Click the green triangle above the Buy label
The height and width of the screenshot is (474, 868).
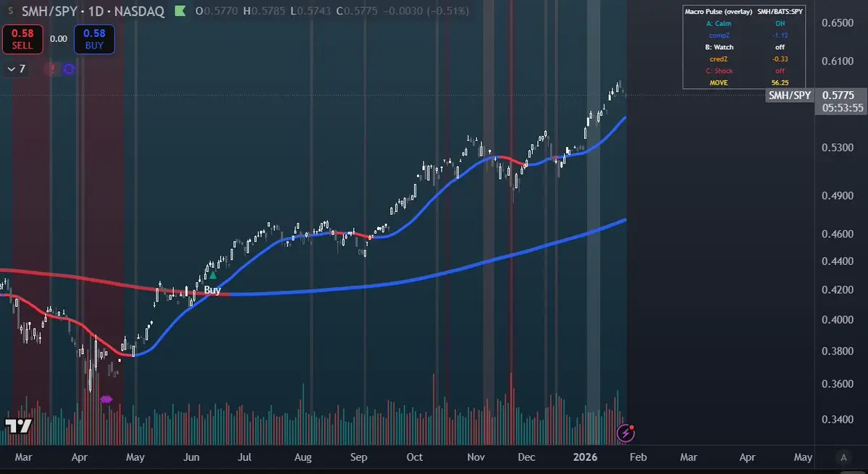point(213,275)
